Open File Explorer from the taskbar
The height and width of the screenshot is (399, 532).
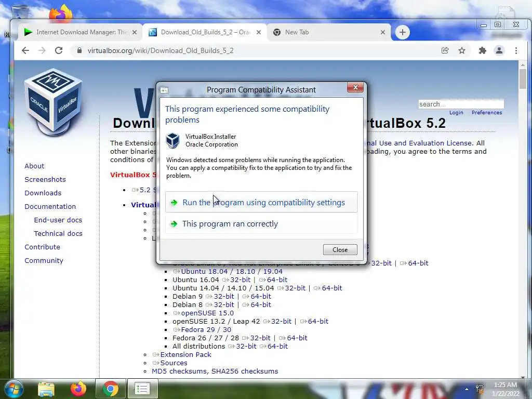46,389
